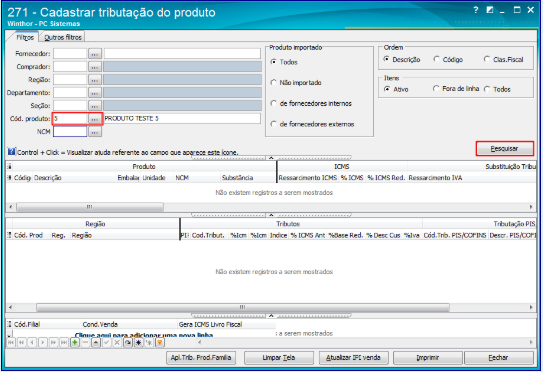
Task: Click Imprimir button
Action: click(428, 357)
